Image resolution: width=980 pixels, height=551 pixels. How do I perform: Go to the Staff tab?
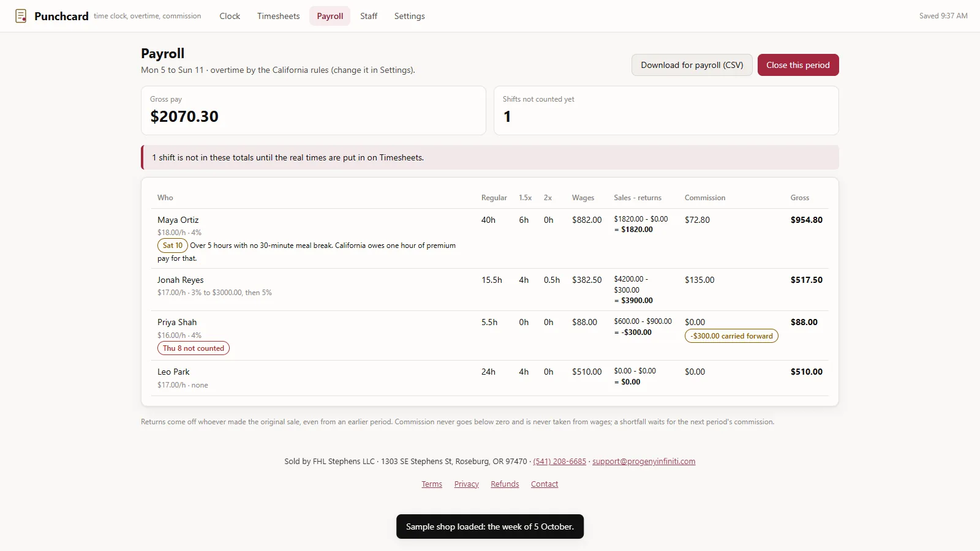tap(369, 16)
